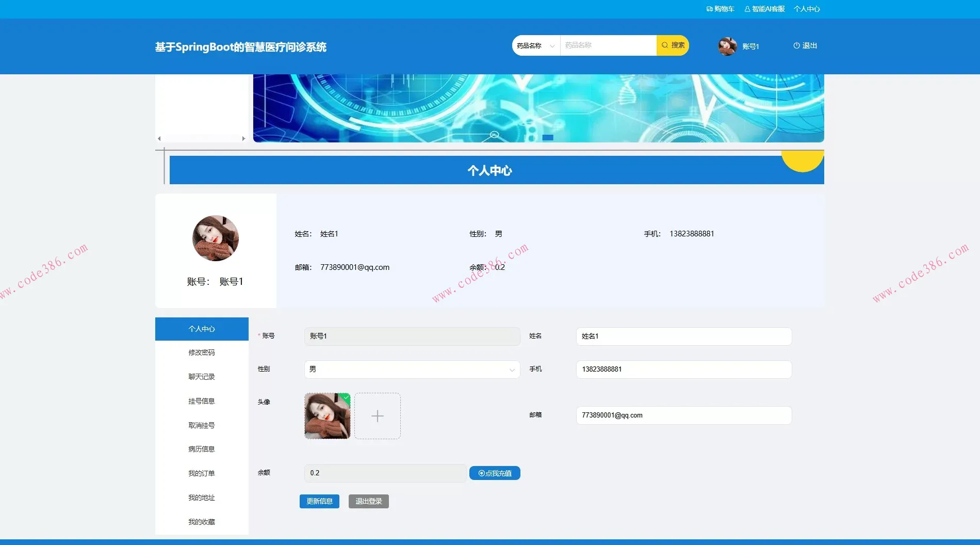The height and width of the screenshot is (545, 980).
Task: Switch to 修改密码 section
Action: coord(201,352)
